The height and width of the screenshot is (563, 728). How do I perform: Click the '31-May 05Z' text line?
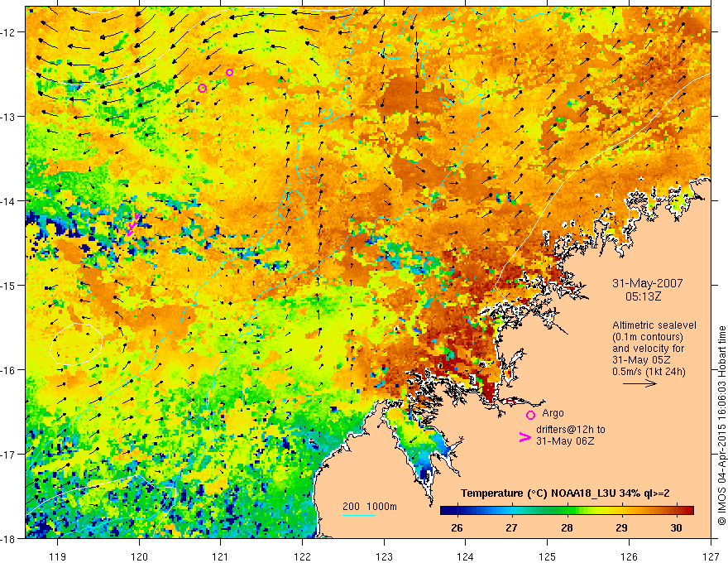640,360
